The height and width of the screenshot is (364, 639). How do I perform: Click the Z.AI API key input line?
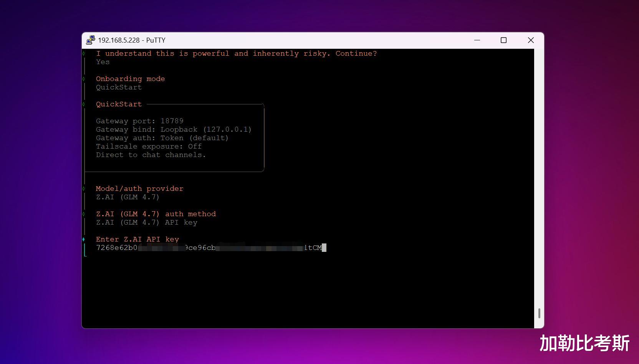click(211, 248)
